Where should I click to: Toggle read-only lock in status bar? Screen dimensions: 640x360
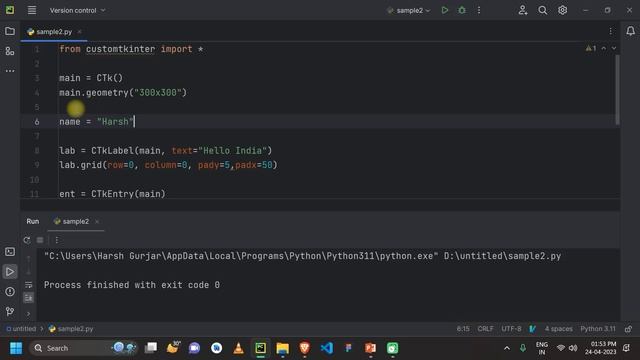(628, 329)
